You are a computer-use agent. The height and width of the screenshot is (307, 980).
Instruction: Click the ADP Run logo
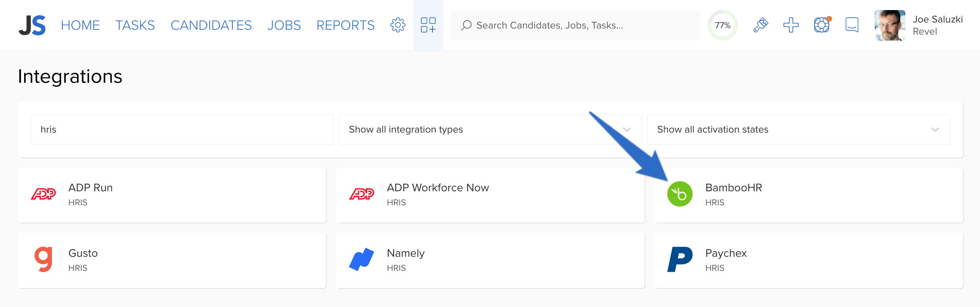(x=43, y=194)
